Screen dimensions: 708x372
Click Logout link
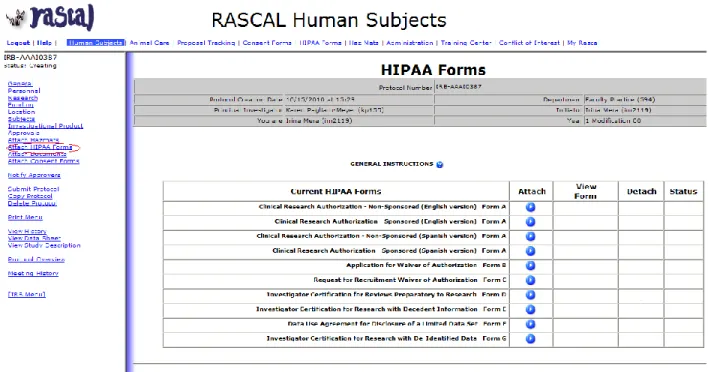[18, 43]
